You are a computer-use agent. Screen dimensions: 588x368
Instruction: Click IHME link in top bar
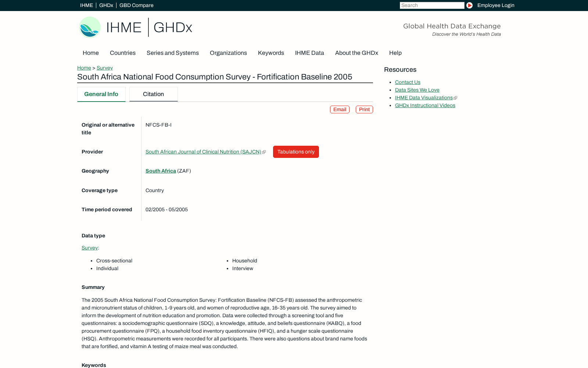coord(86,5)
